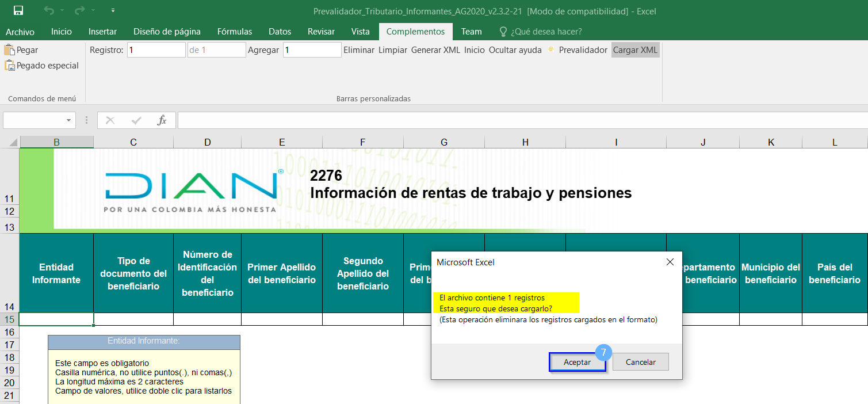The height and width of the screenshot is (404, 868).
Task: Select column L header
Action: (835, 142)
